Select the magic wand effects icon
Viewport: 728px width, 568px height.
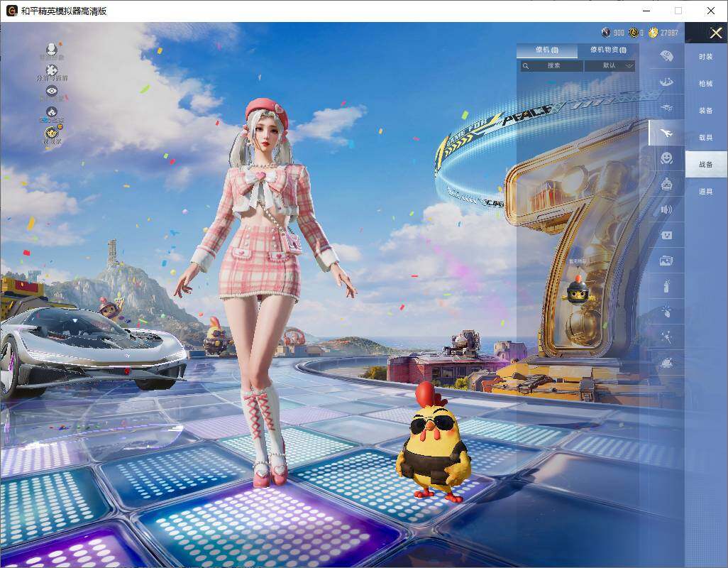pyautogui.click(x=666, y=337)
